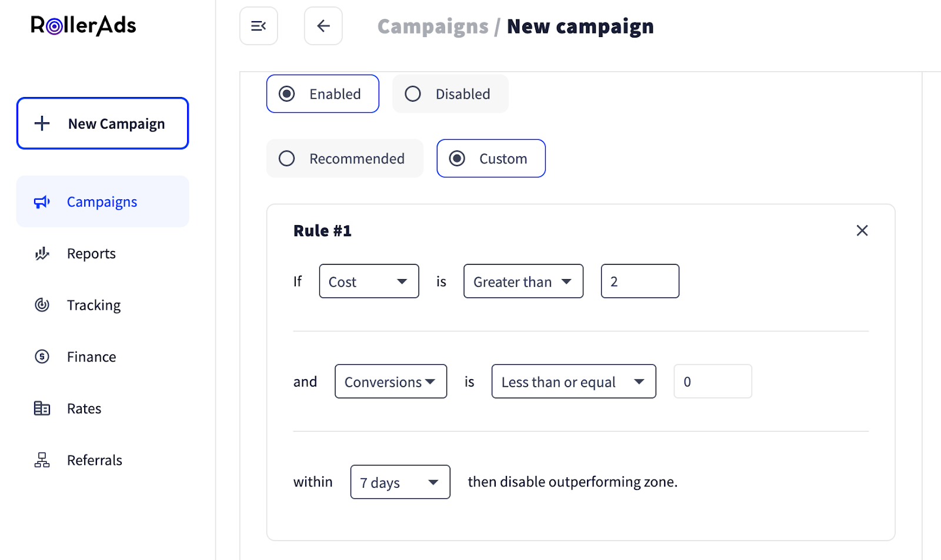Click the Finance dollar icon
The width and height of the screenshot is (941, 560).
(x=42, y=357)
